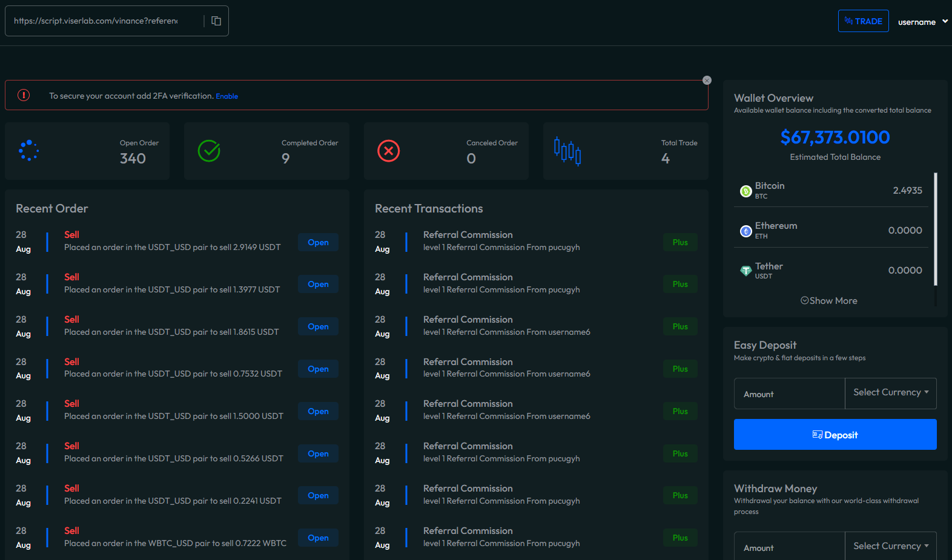The width and height of the screenshot is (952, 560).
Task: Select the Ethereum coin icon in wallet
Action: (x=746, y=231)
